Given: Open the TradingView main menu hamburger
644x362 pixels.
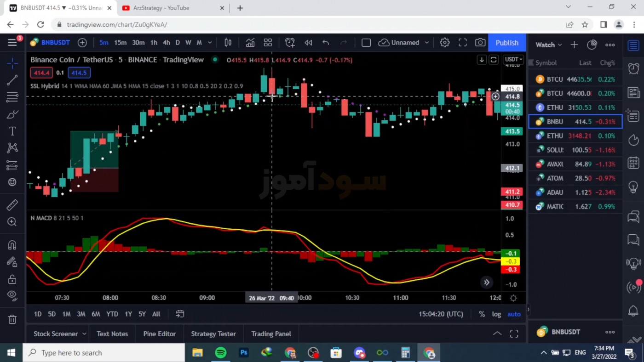Looking at the screenshot, I should [x=12, y=42].
